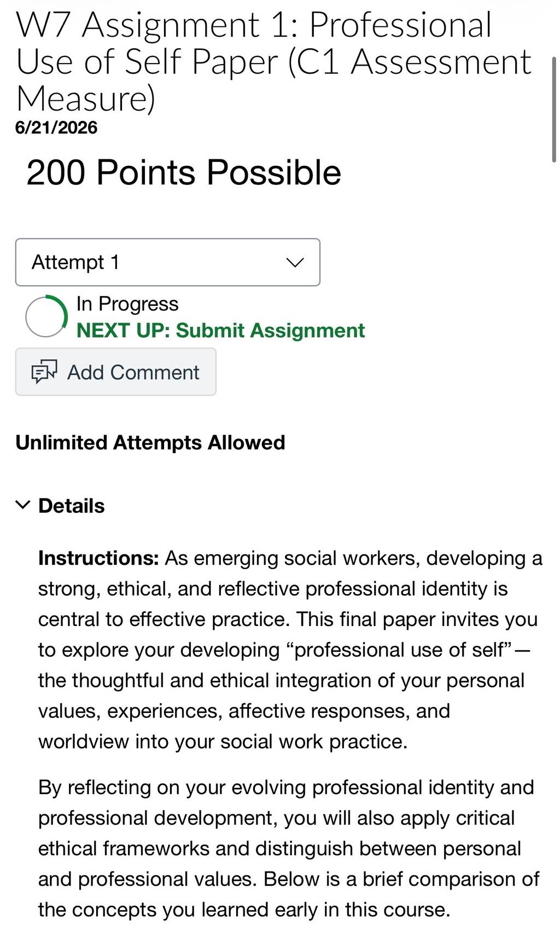560x944 pixels.
Task: Click the dropdown chevron arrow
Action: point(295,263)
